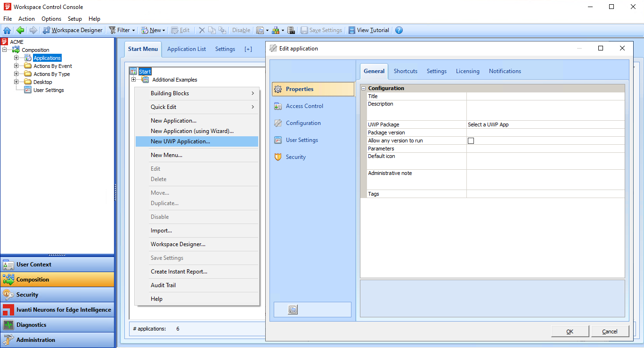
Task: Open the Filter dropdown
Action: (122, 30)
